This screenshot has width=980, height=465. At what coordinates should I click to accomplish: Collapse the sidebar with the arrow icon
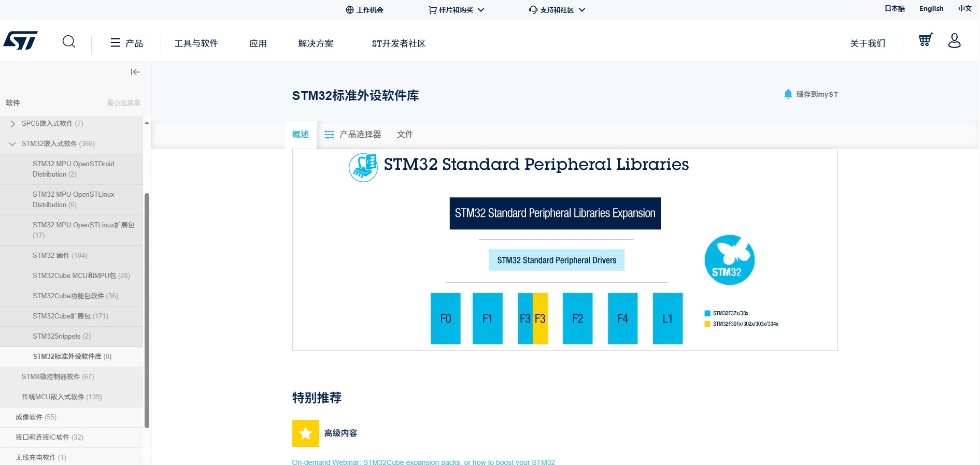[x=135, y=72]
